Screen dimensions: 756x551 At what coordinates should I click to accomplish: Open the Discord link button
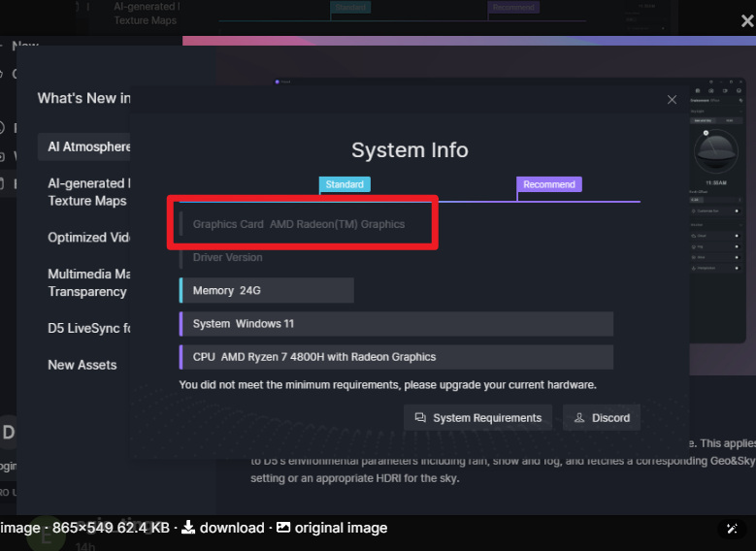[602, 417]
